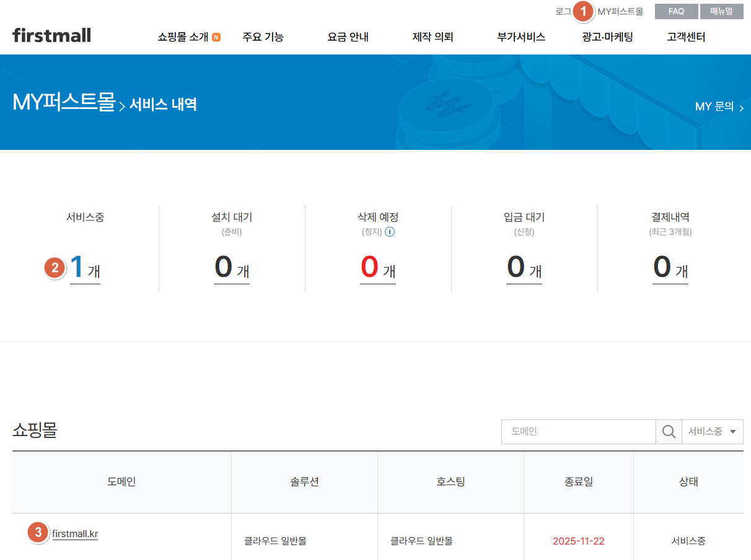This screenshot has width=751, height=560.
Task: Click the firstmall logo
Action: 51,35
